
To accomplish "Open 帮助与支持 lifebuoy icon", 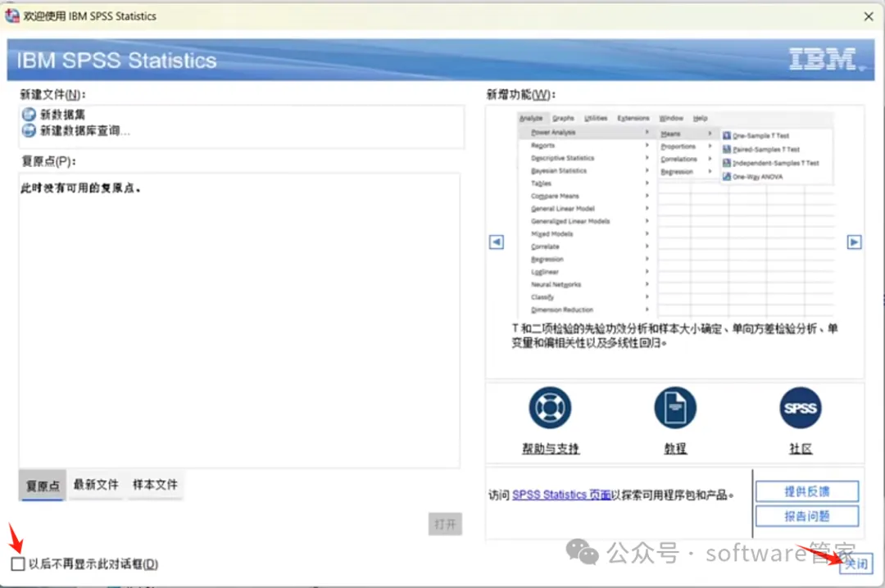I will (551, 408).
